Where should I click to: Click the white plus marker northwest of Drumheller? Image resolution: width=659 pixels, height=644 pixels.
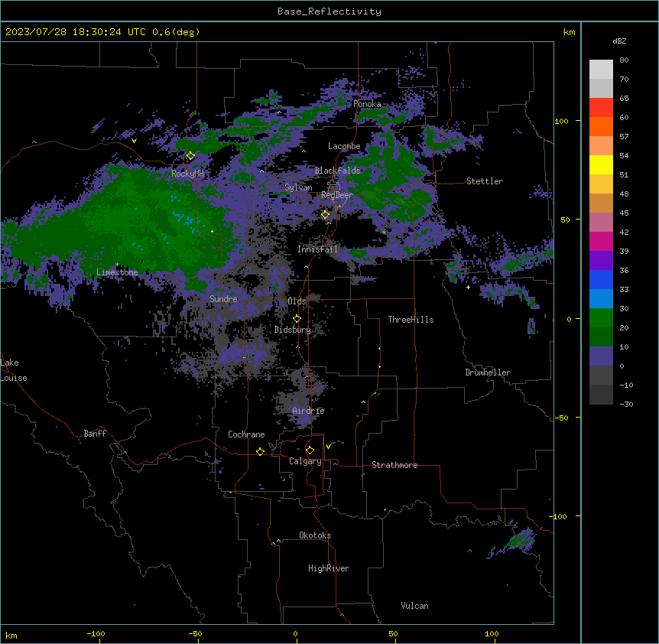pos(468,287)
